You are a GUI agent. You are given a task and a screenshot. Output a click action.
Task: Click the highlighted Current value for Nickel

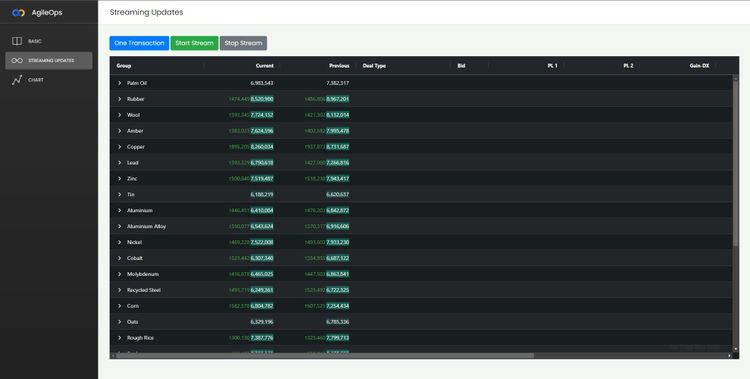coord(262,242)
